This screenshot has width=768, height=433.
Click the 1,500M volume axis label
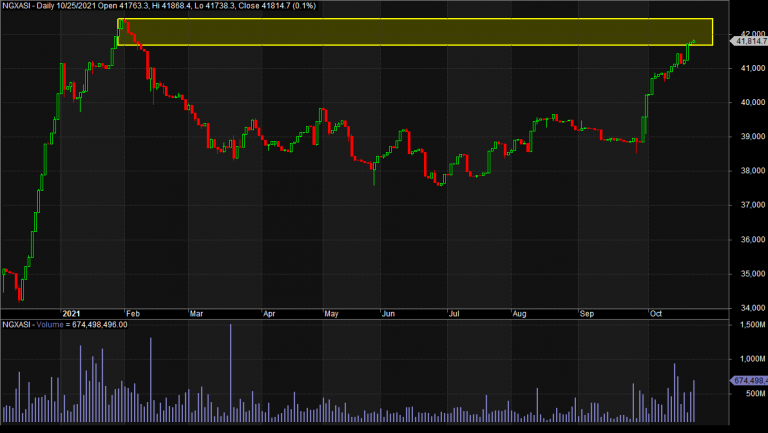click(x=753, y=325)
